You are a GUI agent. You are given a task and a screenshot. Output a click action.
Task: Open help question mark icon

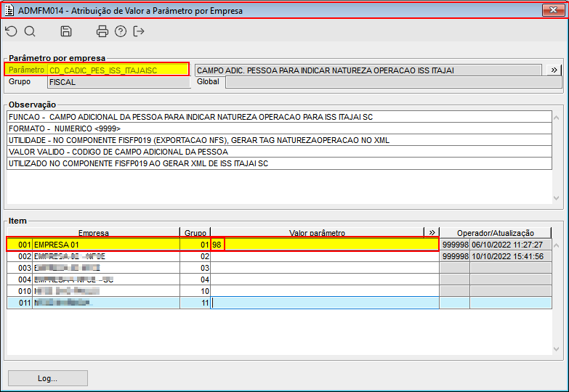(121, 31)
